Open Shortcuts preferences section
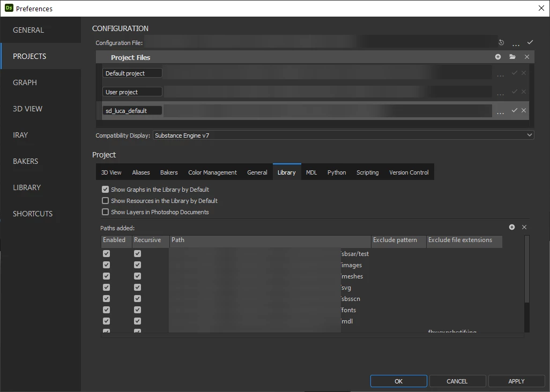 (x=41, y=214)
